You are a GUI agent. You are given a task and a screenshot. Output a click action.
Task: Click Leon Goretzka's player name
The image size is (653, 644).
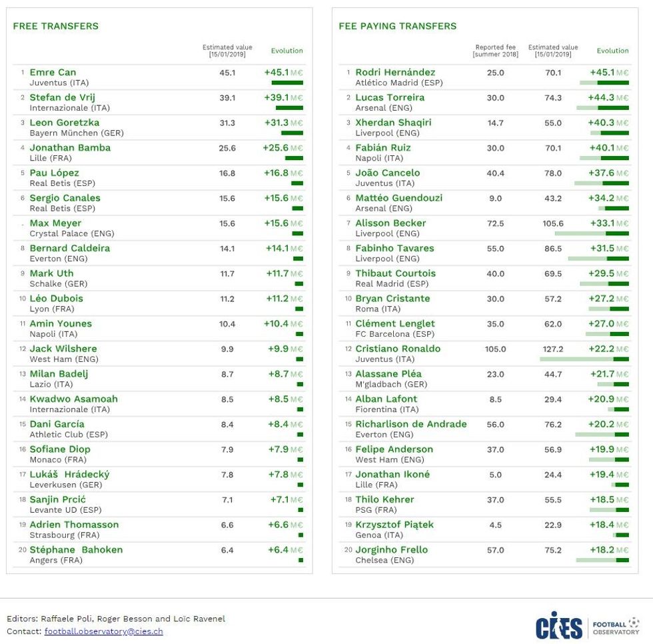coord(64,123)
